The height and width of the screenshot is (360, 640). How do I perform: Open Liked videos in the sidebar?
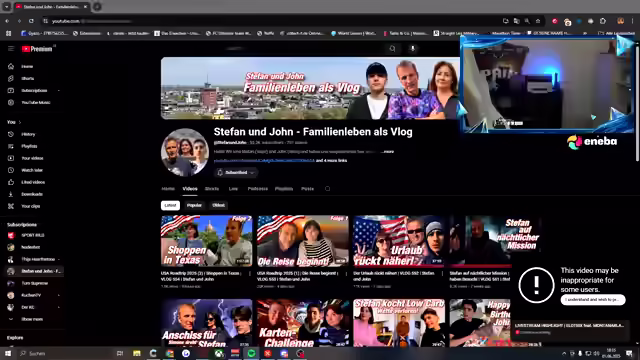tap(33, 182)
